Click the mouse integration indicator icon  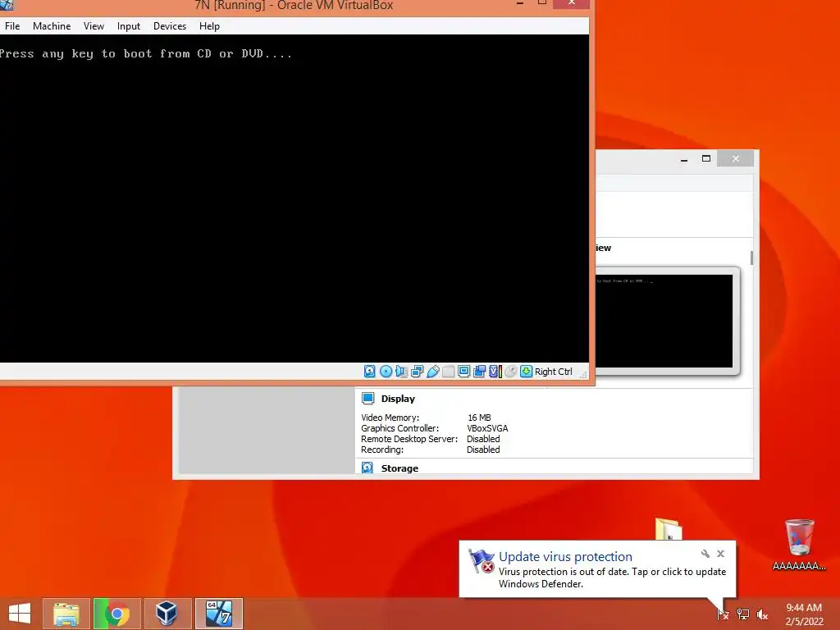pos(511,372)
